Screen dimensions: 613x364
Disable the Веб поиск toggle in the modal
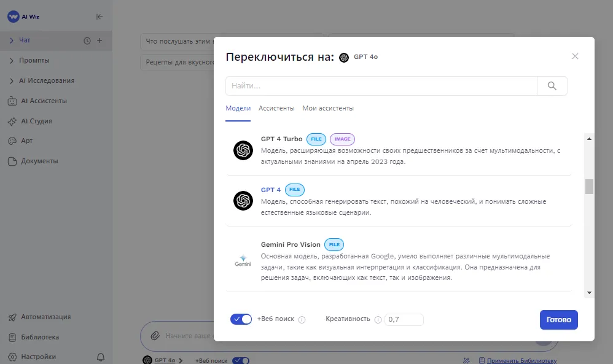(x=241, y=319)
